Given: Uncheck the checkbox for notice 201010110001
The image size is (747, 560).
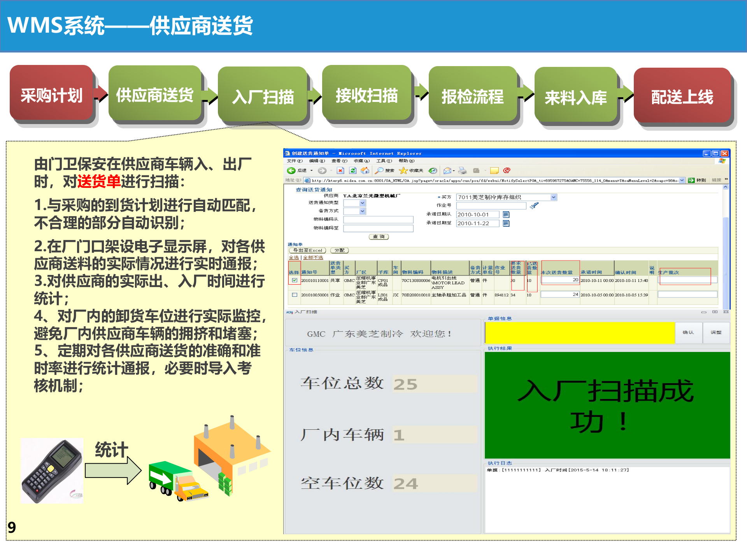Looking at the screenshot, I should click(x=295, y=281).
